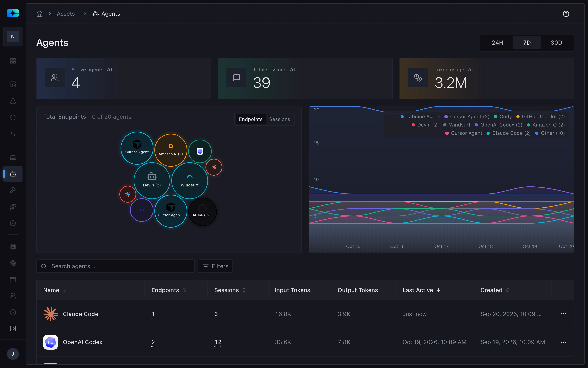The height and width of the screenshot is (368, 588).
Task: Toggle Windsurf legend series
Action: click(x=457, y=125)
